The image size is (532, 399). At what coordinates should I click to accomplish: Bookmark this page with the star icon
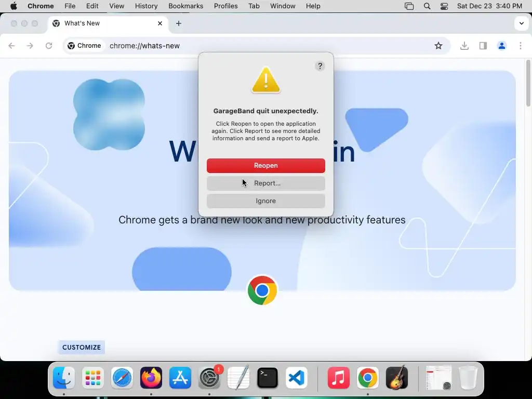[438, 46]
